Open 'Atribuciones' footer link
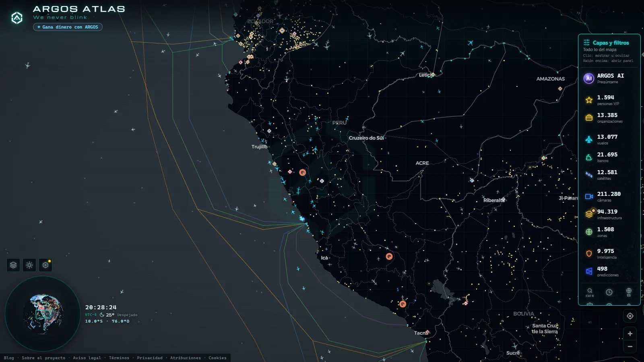Viewport: 644px width, 362px height. point(186,358)
